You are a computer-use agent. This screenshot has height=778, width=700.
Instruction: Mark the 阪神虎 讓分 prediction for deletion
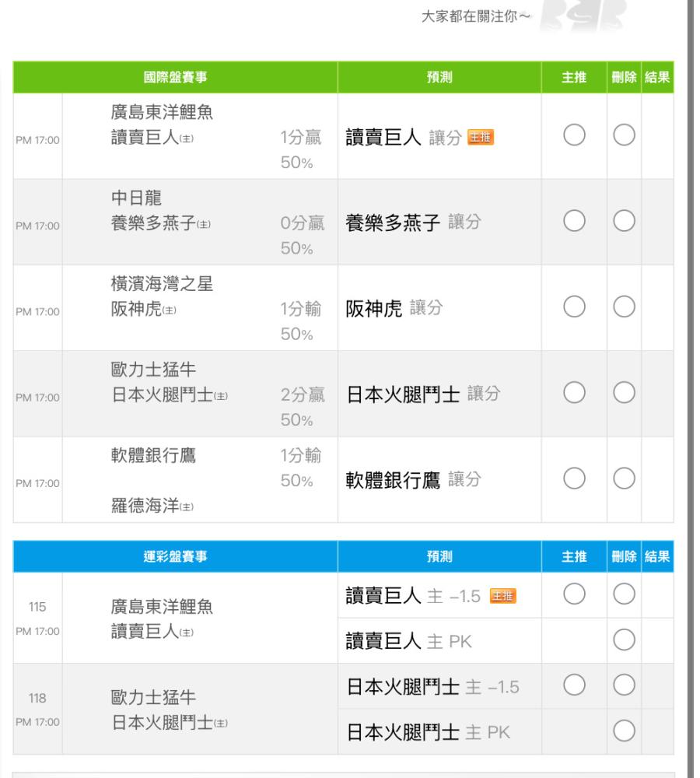point(624,308)
